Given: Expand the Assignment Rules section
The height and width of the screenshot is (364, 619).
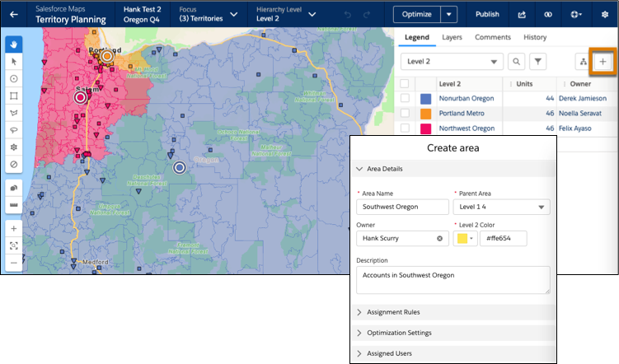Looking at the screenshot, I should click(x=453, y=312).
